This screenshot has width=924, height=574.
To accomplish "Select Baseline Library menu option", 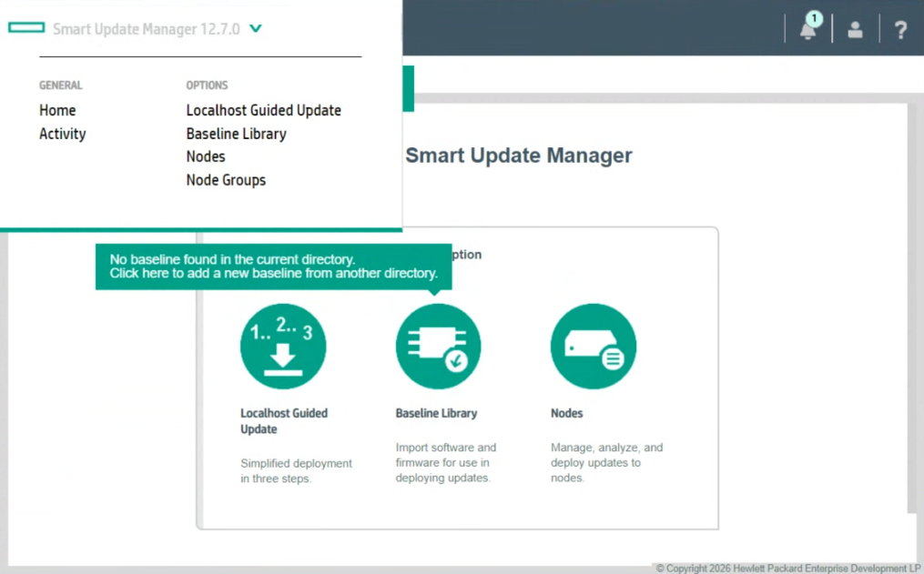I will (237, 134).
